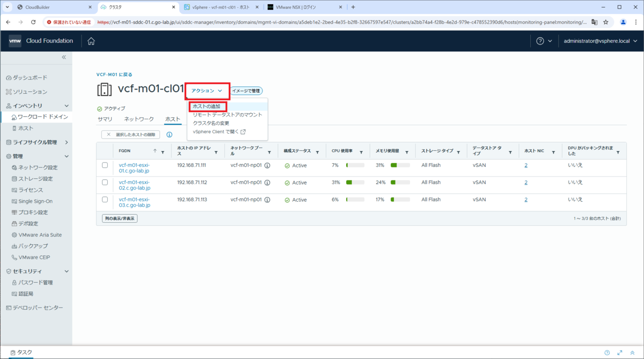
Task: Filter the DPU がバッキングされました column
Action: pyautogui.click(x=618, y=152)
